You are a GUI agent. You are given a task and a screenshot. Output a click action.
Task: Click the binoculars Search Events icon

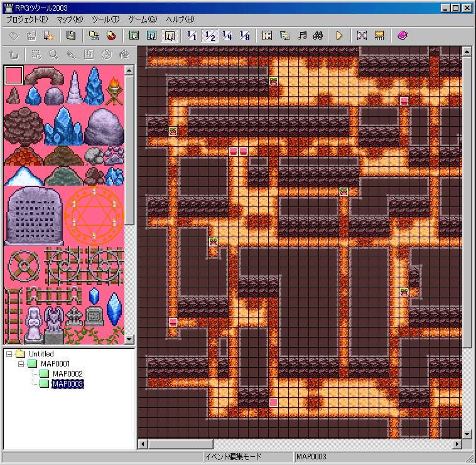pyautogui.click(x=318, y=36)
